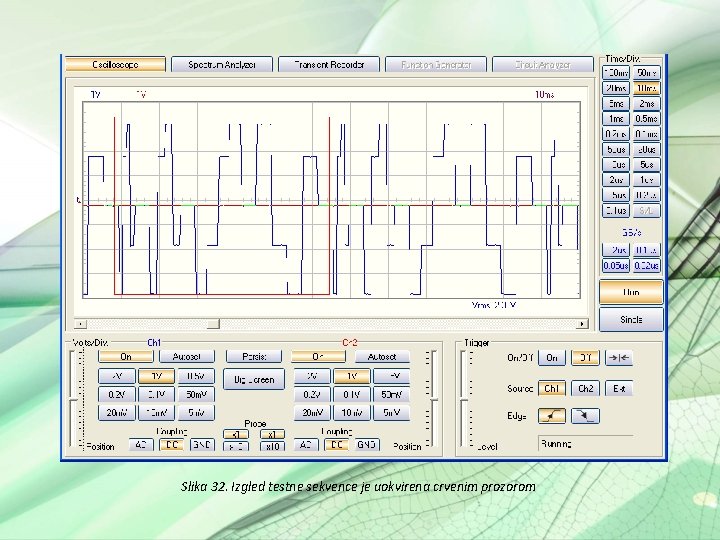Click the trigger center-position arrows icon
Viewport: 720px width, 540px height.
(x=620, y=358)
